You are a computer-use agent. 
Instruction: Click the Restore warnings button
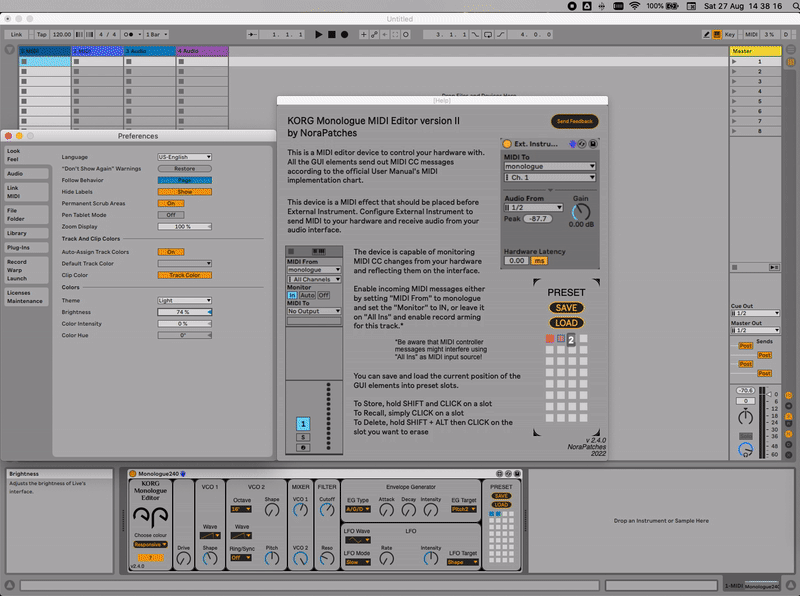coord(184,169)
